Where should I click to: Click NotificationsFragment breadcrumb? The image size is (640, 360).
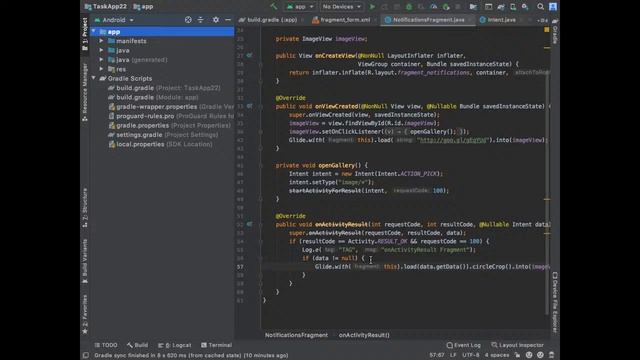click(x=296, y=335)
